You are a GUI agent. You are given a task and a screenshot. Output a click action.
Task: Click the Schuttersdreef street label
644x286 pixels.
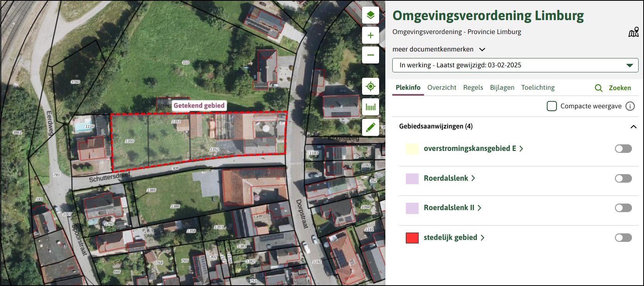[110, 177]
